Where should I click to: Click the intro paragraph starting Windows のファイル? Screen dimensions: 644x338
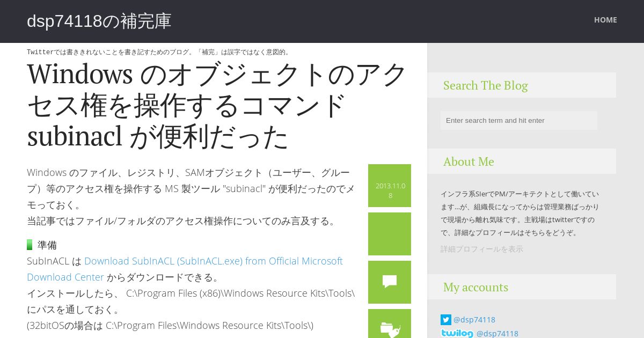pos(191,189)
